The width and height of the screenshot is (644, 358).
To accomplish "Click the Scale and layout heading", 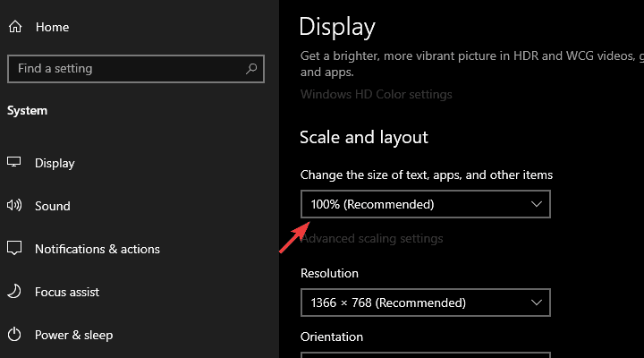I will pos(364,137).
